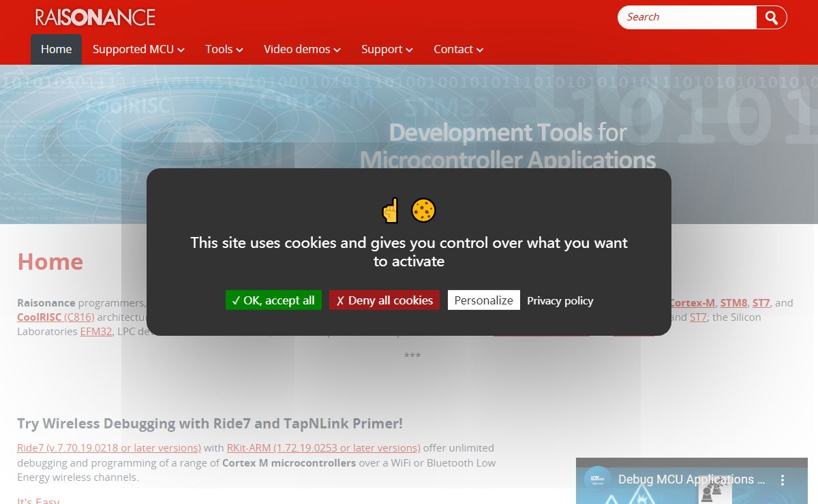Open the CoolRISC (C816) link
The height and width of the screenshot is (504, 818).
[x=56, y=317]
